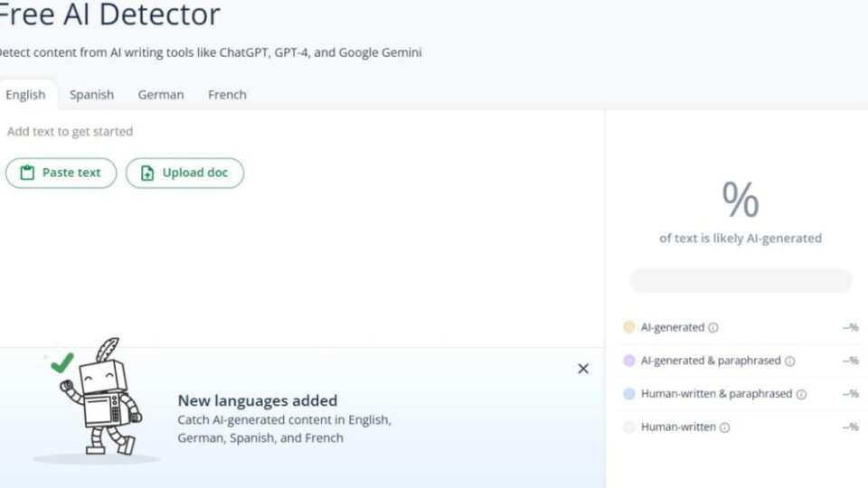Switch to the Spanish tab
The image size is (868, 488).
click(91, 95)
